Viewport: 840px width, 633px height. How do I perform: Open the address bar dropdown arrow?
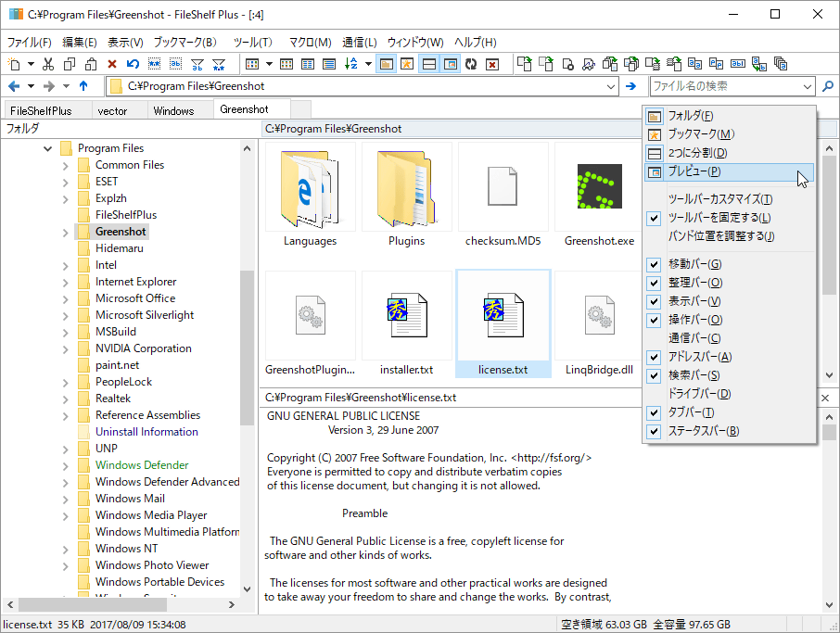coord(611,86)
